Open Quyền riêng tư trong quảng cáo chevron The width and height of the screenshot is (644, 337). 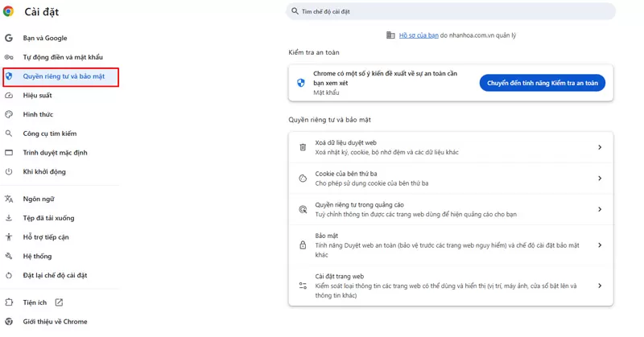pyautogui.click(x=600, y=210)
